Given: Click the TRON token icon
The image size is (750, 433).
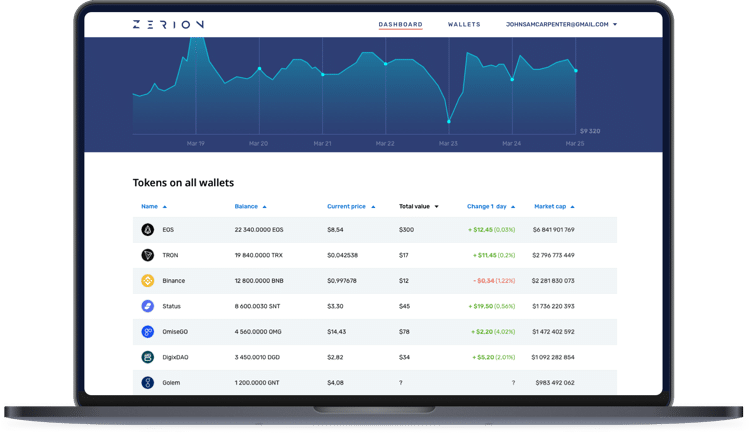Looking at the screenshot, I should (x=148, y=255).
